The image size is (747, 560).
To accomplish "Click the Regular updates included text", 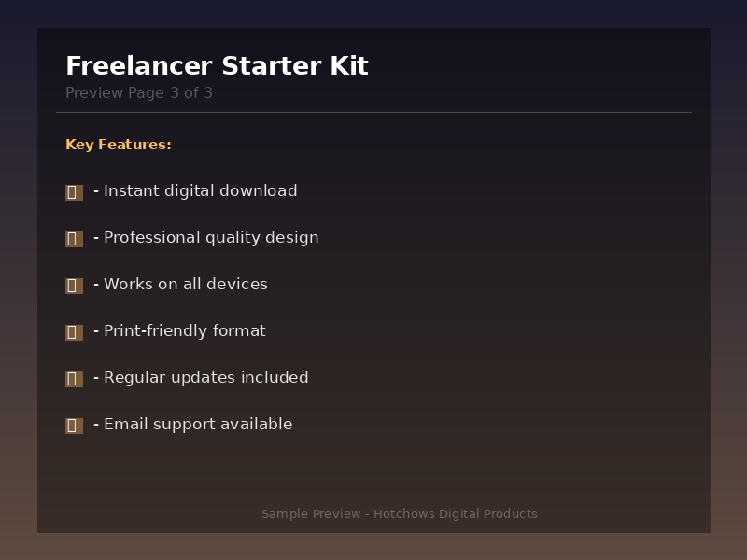I will (205, 378).
